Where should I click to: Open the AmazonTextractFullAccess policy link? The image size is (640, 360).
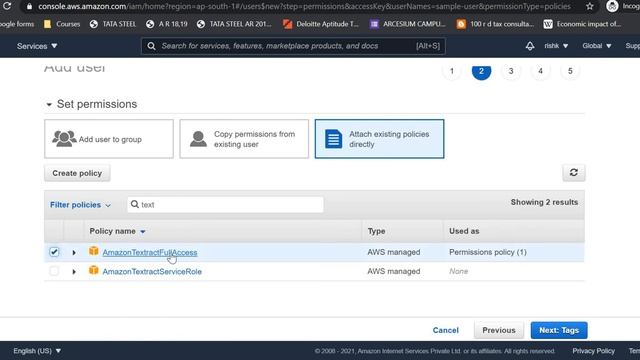coord(150,252)
